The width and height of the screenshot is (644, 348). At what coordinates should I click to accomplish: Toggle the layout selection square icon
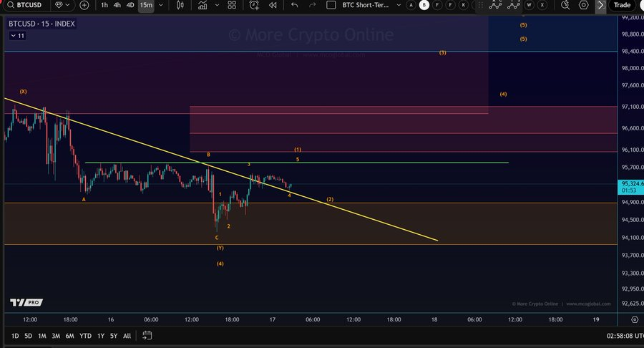pos(331,5)
